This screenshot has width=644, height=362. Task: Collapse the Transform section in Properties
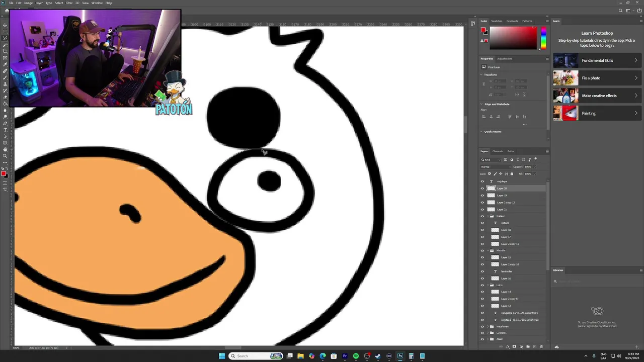tap(481, 74)
